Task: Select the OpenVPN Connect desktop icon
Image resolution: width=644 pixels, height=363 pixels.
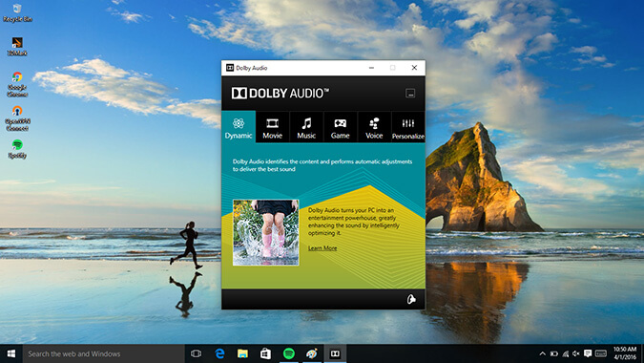Action: 17,118
